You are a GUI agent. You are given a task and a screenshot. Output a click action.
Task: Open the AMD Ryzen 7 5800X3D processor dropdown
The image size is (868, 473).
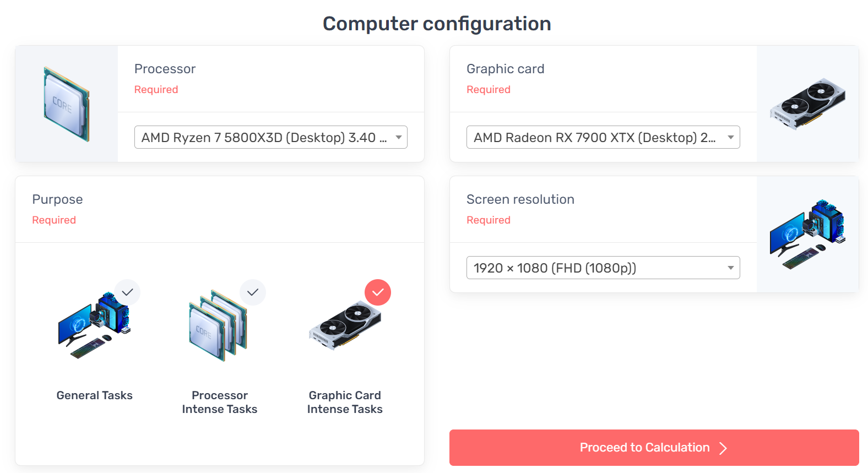271,137
